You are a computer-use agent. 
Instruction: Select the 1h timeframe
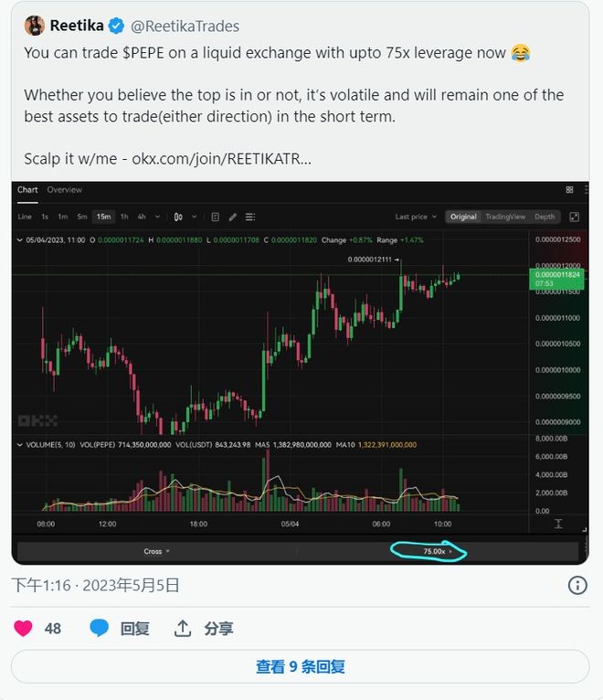coord(124,217)
